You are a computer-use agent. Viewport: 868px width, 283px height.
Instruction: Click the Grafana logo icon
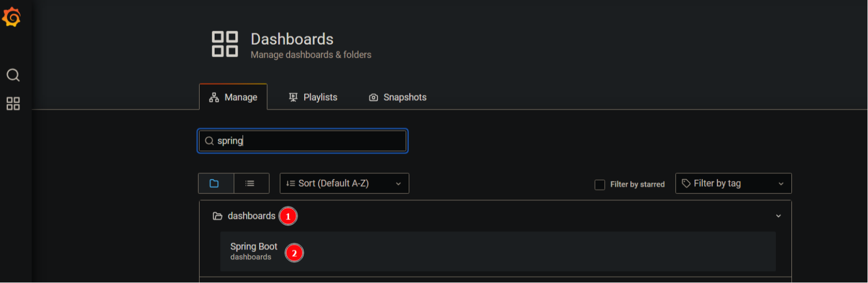coord(12,18)
